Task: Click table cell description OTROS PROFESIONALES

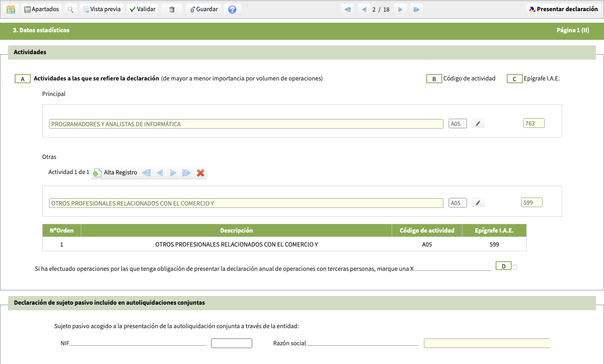Action: point(237,245)
